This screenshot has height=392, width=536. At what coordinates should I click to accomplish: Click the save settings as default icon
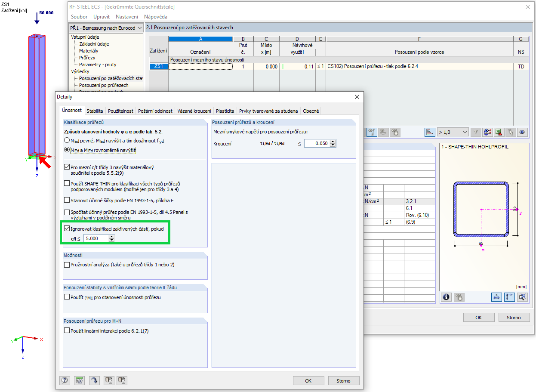109,380
